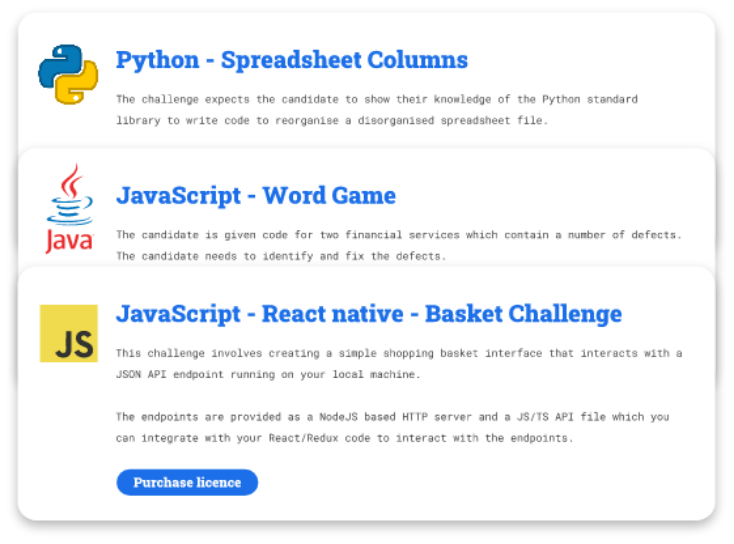Screen dimensions: 734x544
Task: Click the NodeJS based HTTP server paragraph
Action: tap(393, 427)
